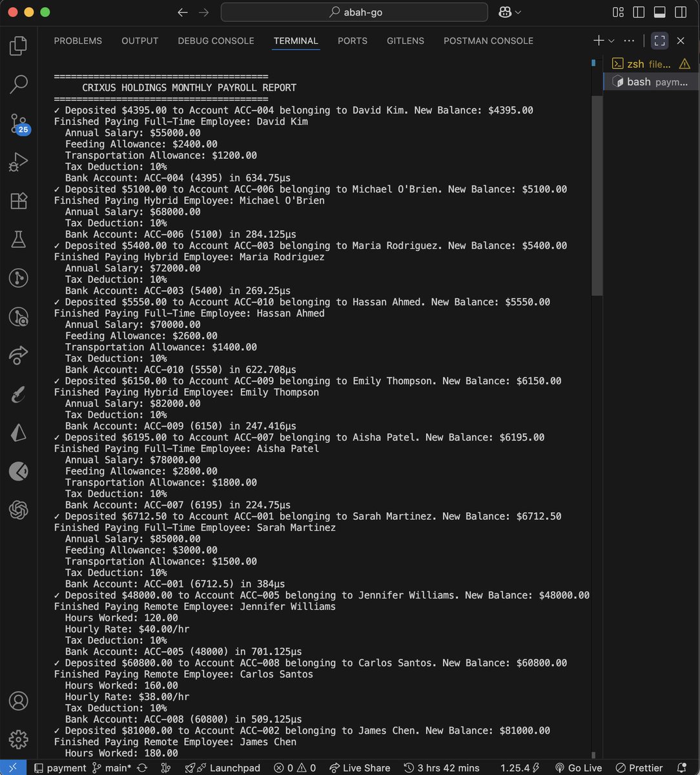
Task: Open panel more actions ellipsis menu
Action: click(629, 41)
